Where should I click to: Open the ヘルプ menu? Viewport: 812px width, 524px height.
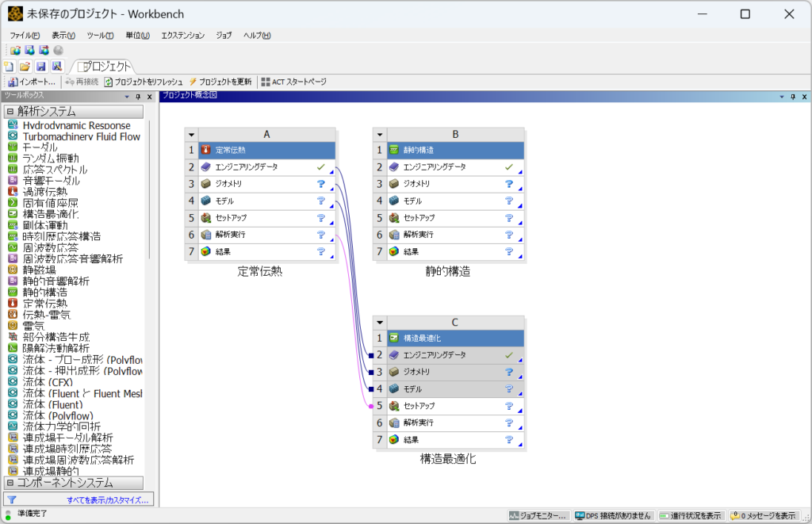[x=257, y=35]
